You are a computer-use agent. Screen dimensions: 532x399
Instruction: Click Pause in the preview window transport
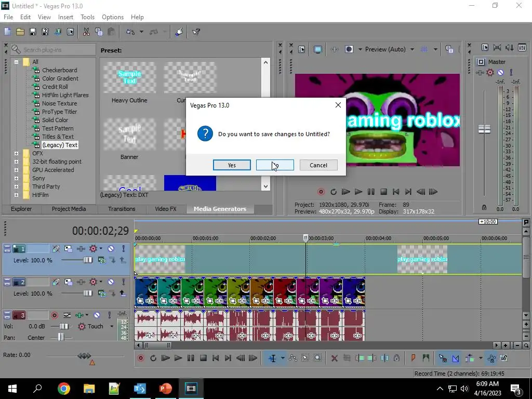click(371, 192)
